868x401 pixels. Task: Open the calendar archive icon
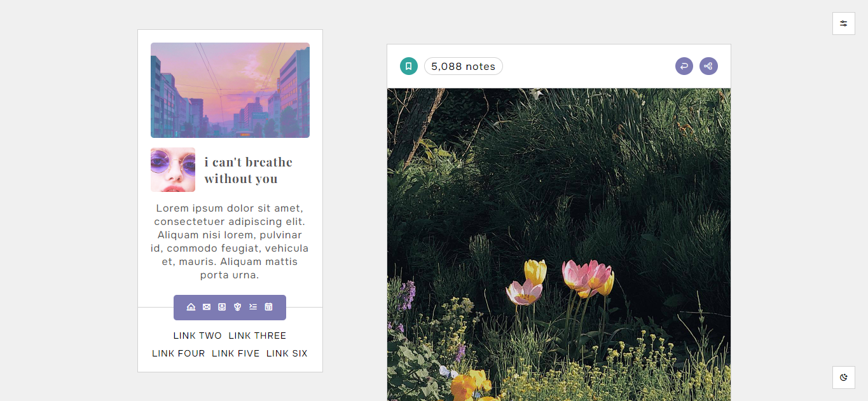point(269,307)
